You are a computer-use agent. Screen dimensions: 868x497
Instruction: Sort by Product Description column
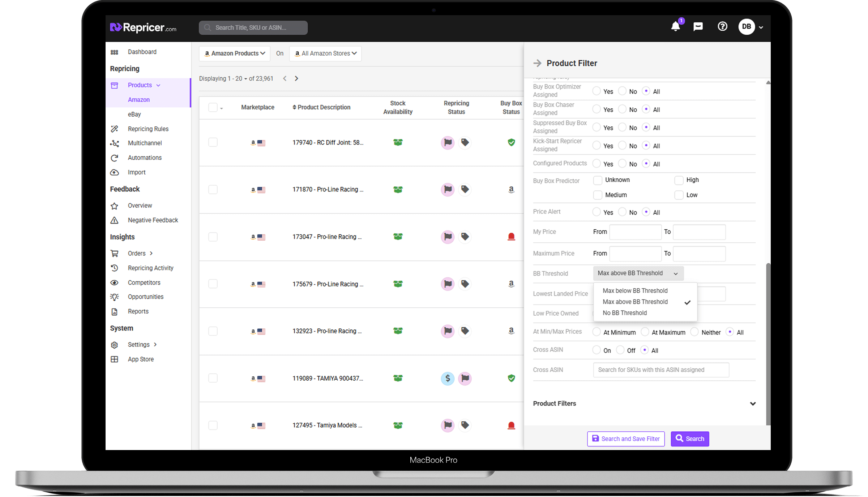(x=321, y=107)
